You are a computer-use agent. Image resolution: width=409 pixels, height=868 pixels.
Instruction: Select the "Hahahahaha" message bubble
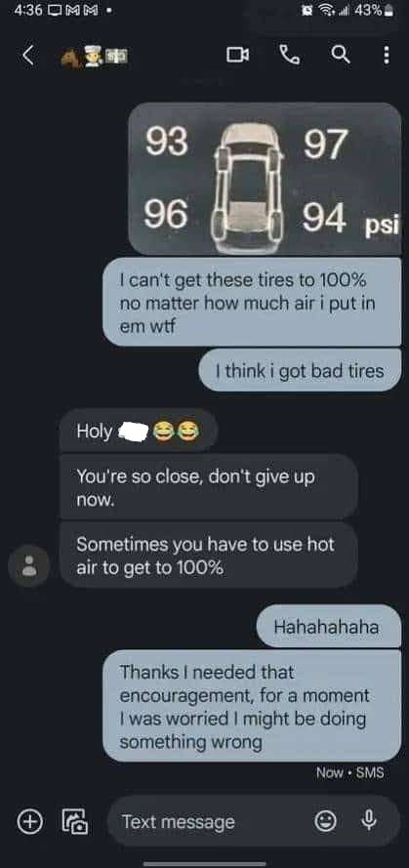point(329,626)
